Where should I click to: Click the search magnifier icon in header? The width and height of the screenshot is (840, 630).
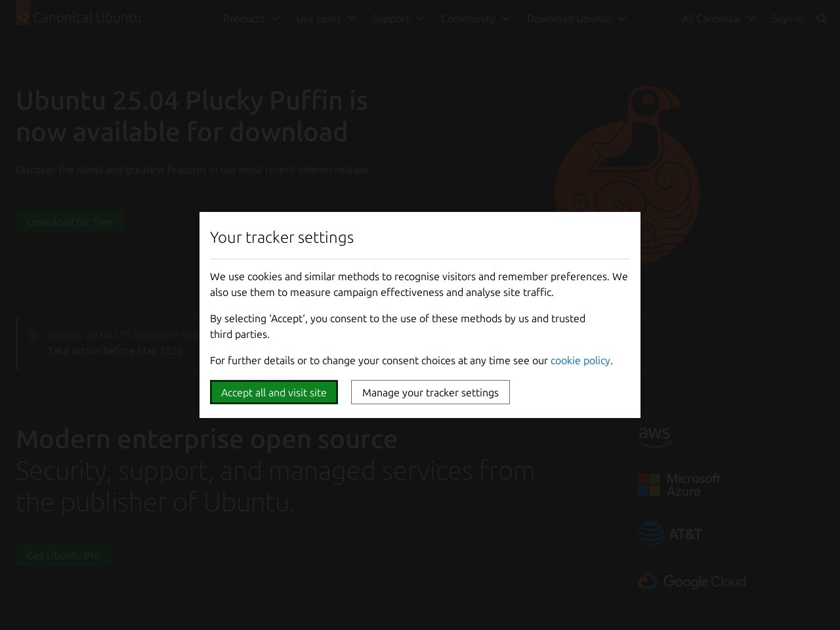point(822,18)
